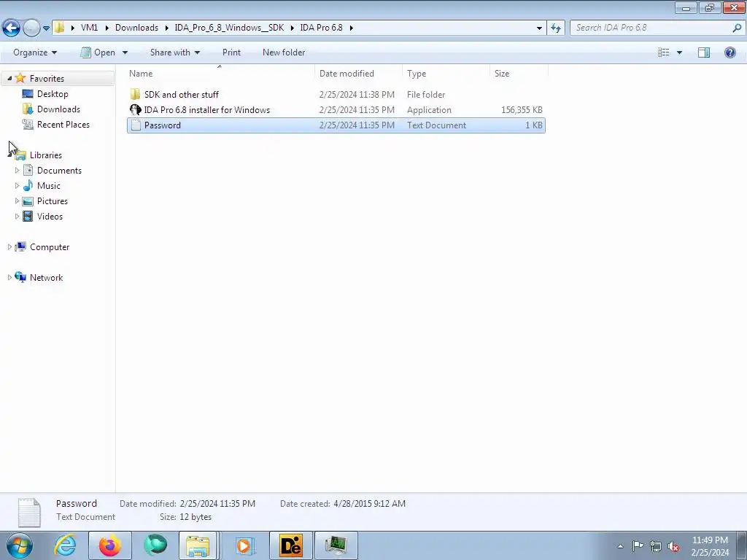Click the folder icon in address bar
The width and height of the screenshot is (747, 560).
(59, 28)
